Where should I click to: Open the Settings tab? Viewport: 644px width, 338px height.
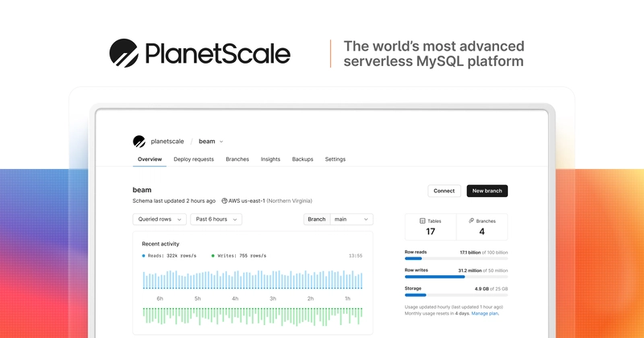click(335, 159)
